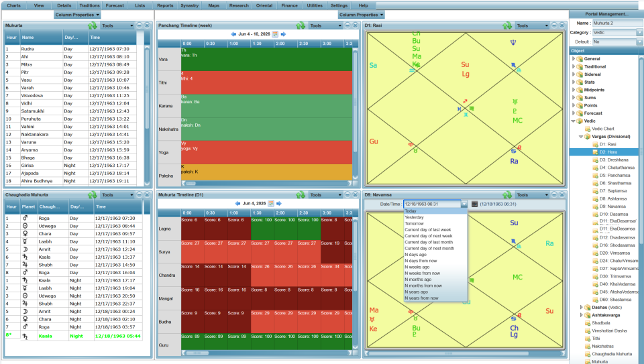Image resolution: width=644 pixels, height=364 pixels.
Task: Click the General folder icon in Object tree
Action: (580, 59)
